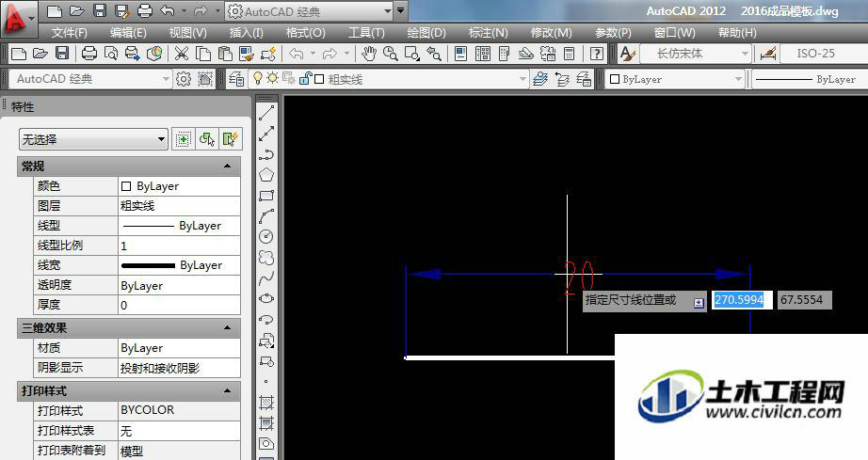Click the 颜色 ByLayer color value

point(180,186)
